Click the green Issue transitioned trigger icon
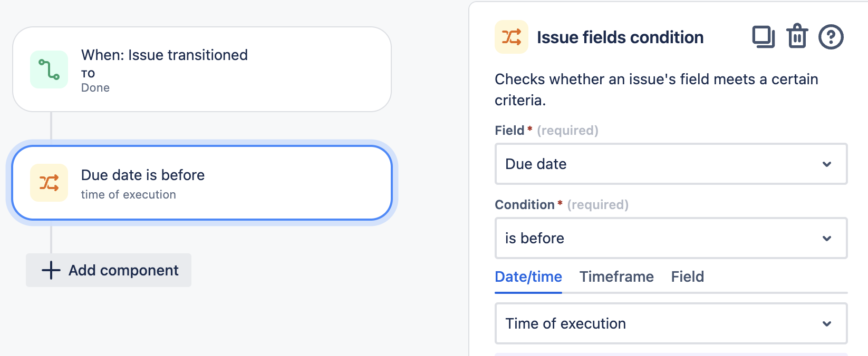This screenshot has height=356, width=868. [x=49, y=70]
